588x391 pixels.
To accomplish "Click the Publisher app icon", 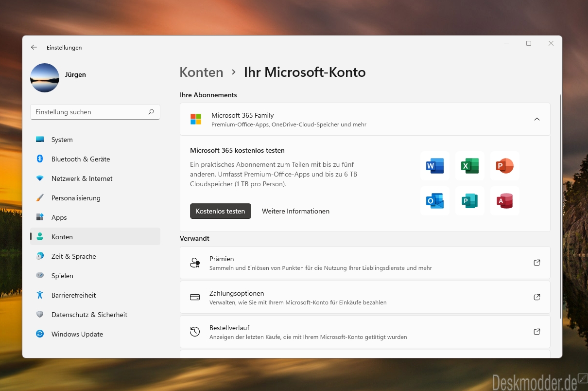I will [470, 201].
